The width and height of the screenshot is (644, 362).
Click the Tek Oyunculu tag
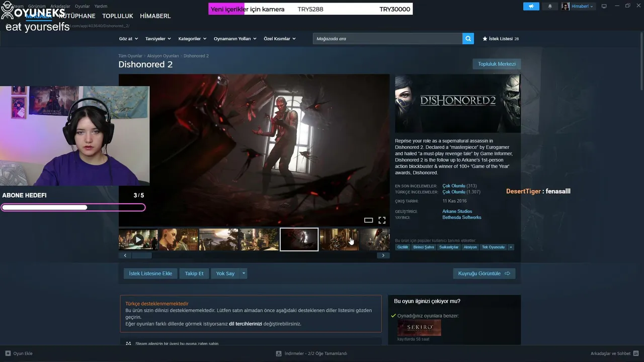pyautogui.click(x=493, y=247)
